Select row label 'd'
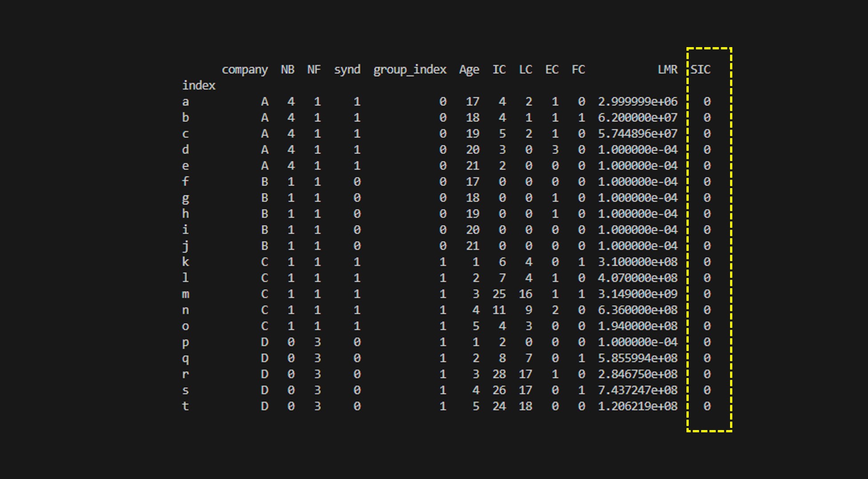Screen dimensions: 868x479 186,150
